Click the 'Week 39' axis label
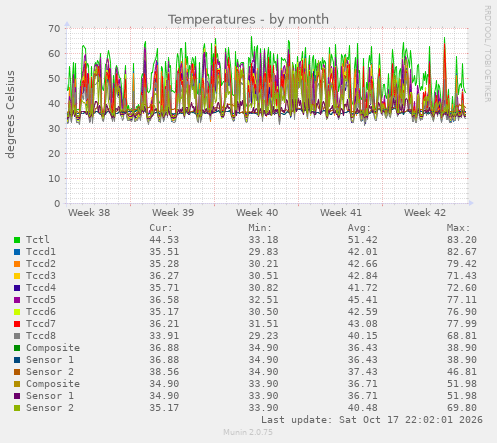Screen dimensions: 497x443 173,212
